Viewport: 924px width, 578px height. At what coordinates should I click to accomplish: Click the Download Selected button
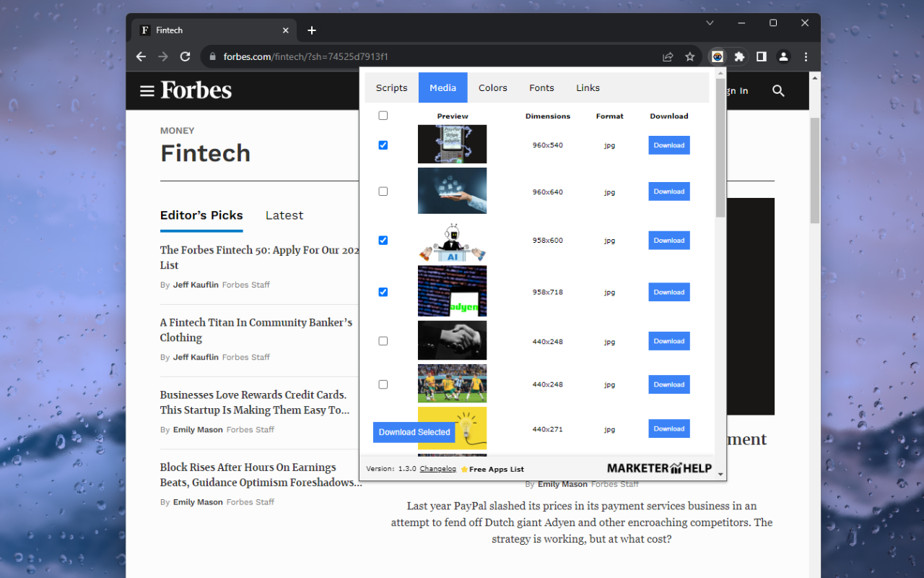coord(414,431)
